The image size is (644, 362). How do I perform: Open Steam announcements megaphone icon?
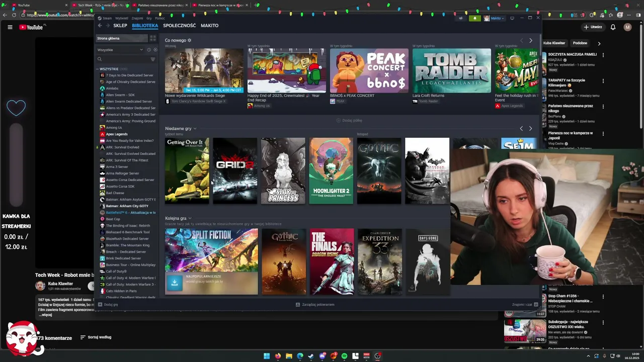coord(461,18)
